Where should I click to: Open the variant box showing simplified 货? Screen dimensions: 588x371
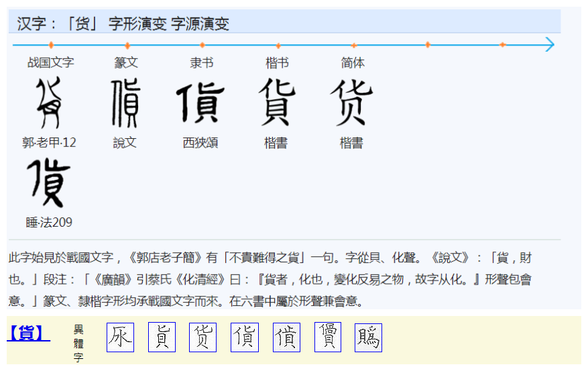click(x=203, y=337)
